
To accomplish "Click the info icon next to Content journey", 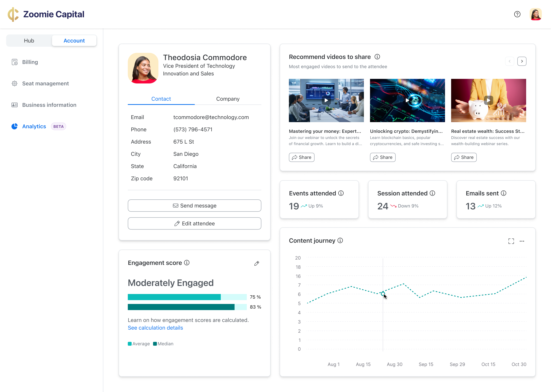I will (340, 240).
